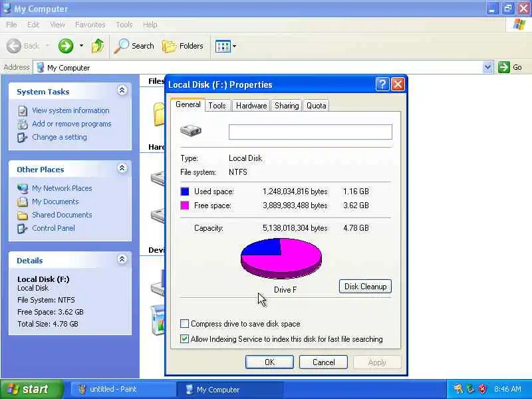Open the Search magnifier tool

pos(134,46)
